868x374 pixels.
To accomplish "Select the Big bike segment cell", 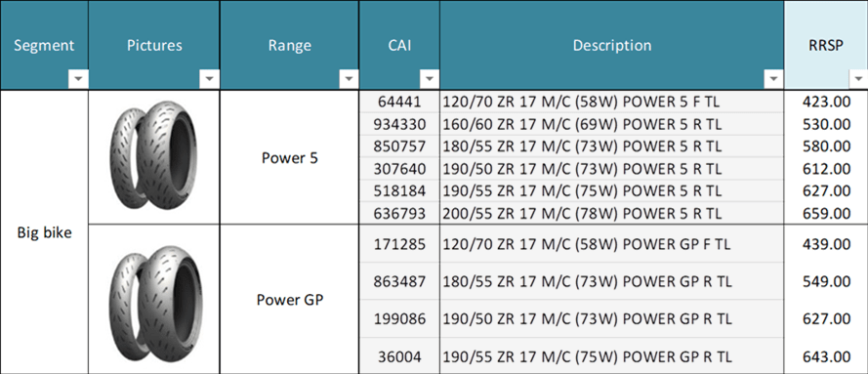I will (44, 232).
